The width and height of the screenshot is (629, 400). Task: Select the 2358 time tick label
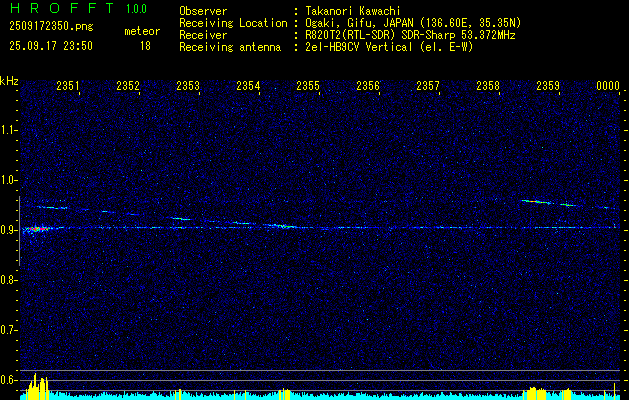tap(488, 87)
